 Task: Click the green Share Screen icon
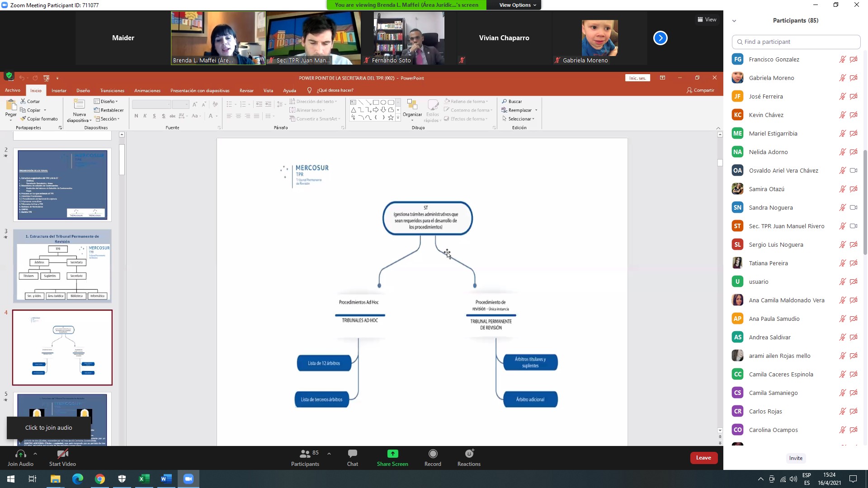point(392,454)
